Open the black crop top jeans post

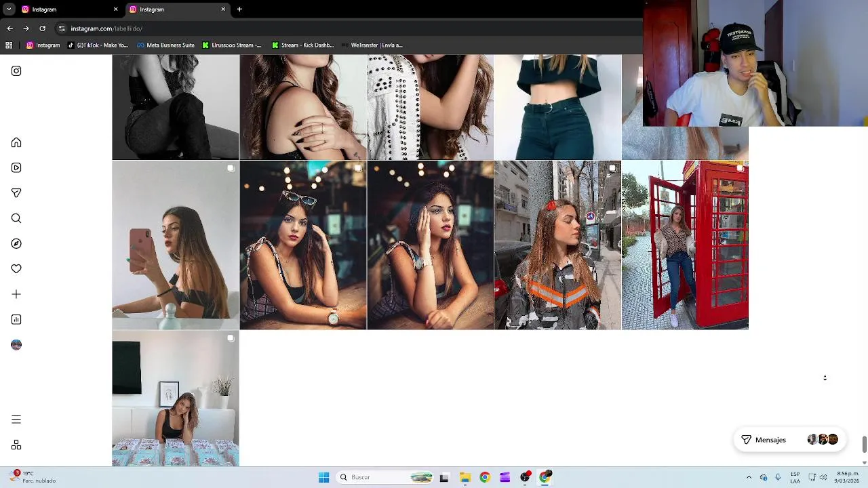(x=557, y=107)
